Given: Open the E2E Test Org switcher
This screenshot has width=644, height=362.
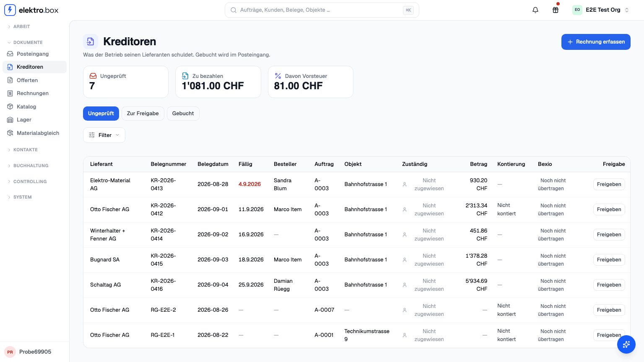Looking at the screenshot, I should tap(601, 10).
